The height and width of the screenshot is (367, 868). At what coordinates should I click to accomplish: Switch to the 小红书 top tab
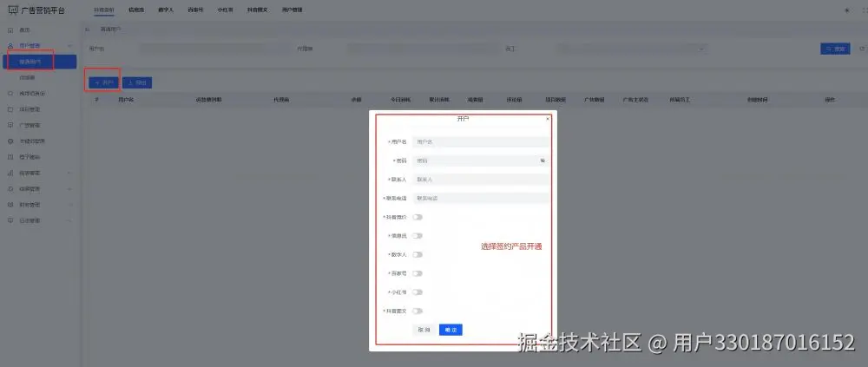click(x=226, y=10)
